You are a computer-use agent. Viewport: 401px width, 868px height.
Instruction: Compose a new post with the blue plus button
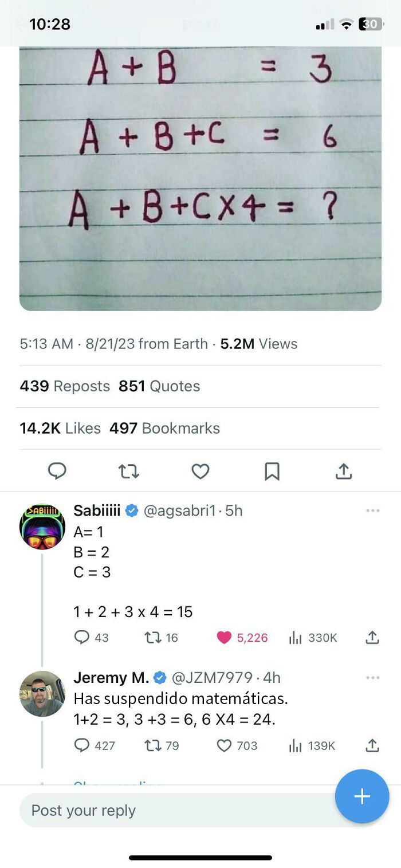coord(361,796)
